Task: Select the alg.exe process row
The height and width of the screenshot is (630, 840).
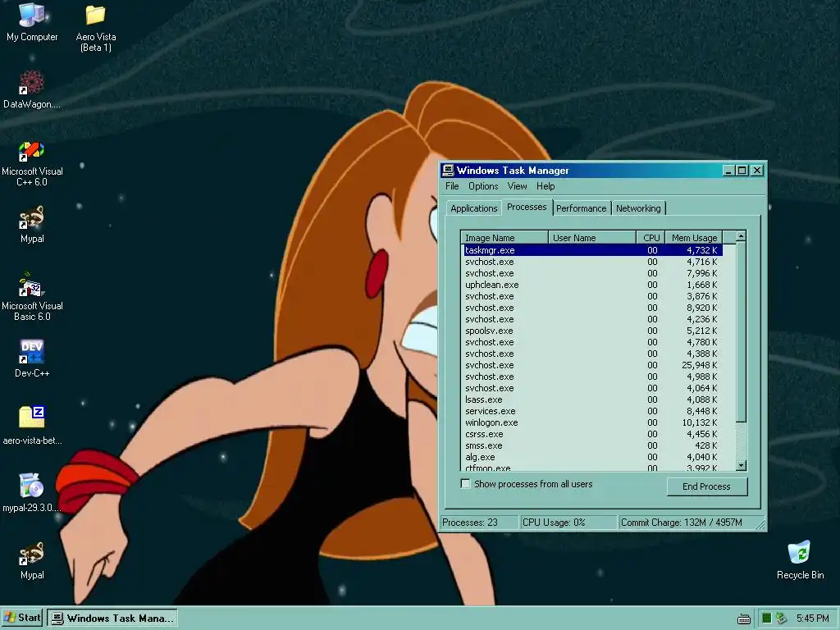Action: (x=592, y=457)
